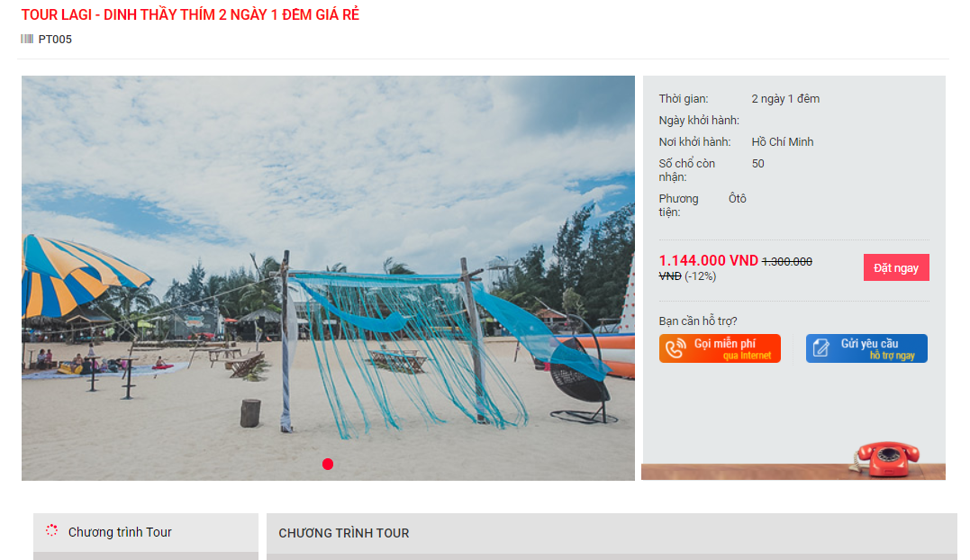Call free via Gọi miễn phí qua Internet
The image size is (970, 560).
click(720, 348)
